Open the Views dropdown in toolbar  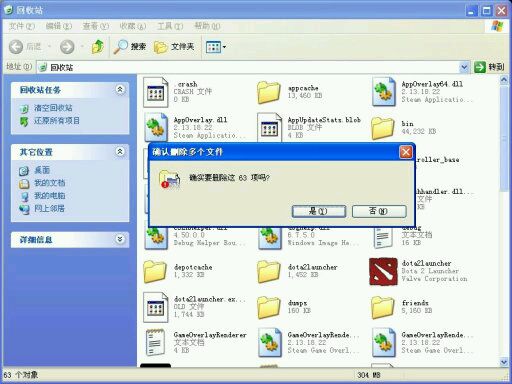(216, 47)
